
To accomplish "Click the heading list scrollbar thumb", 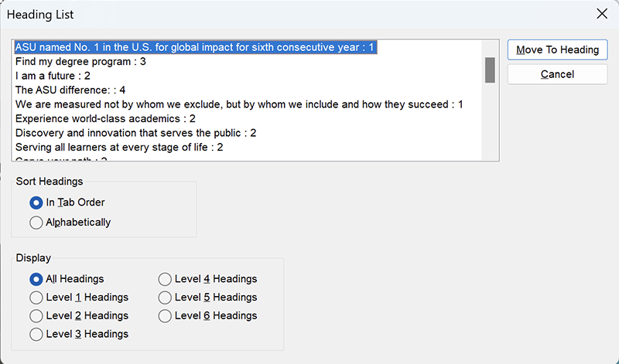I will point(490,70).
